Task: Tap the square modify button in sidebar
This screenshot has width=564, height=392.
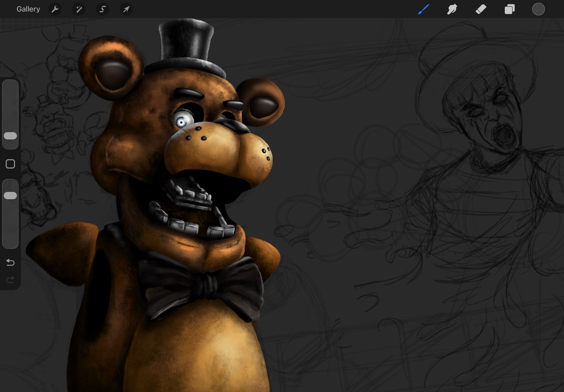Action: 10,164
